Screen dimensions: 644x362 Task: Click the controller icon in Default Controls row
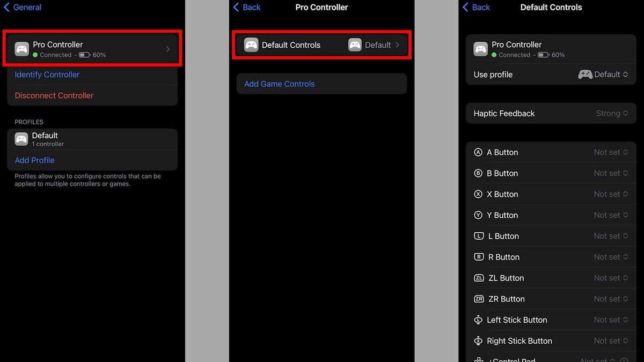tap(251, 45)
